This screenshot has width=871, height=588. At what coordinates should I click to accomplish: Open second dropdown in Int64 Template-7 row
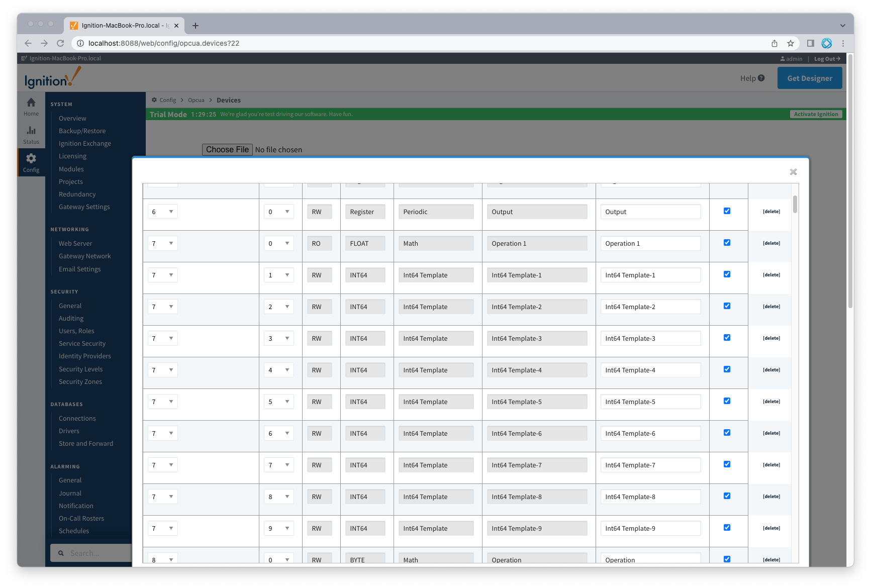(278, 465)
